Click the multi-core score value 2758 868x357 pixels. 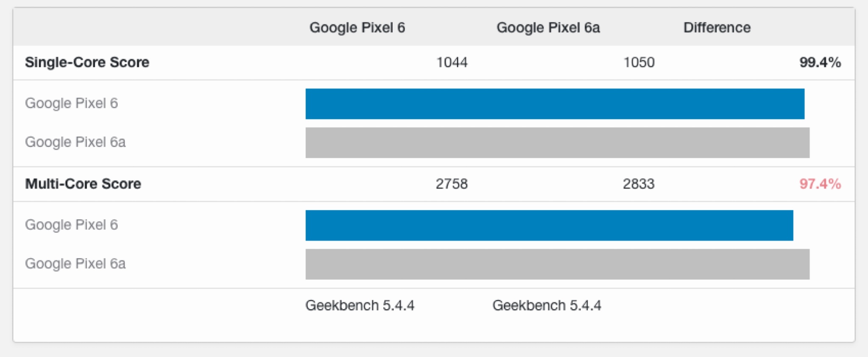click(x=452, y=184)
